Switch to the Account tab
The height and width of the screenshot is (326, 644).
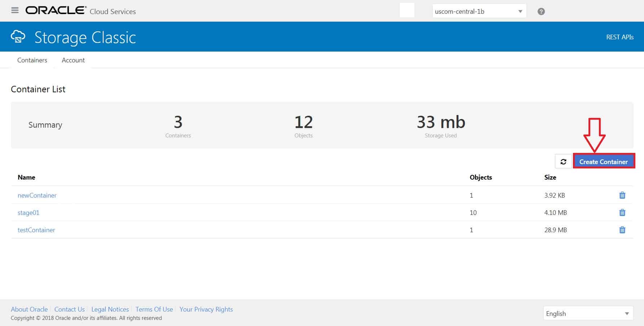pyautogui.click(x=73, y=60)
